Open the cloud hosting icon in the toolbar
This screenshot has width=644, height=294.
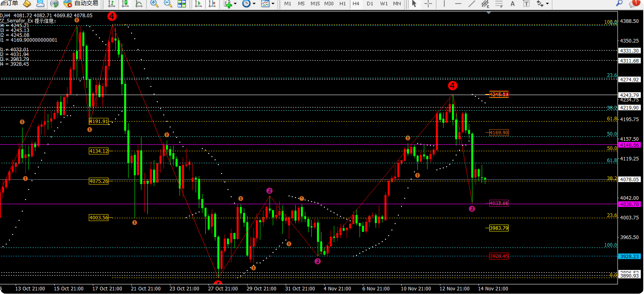(40, 4)
